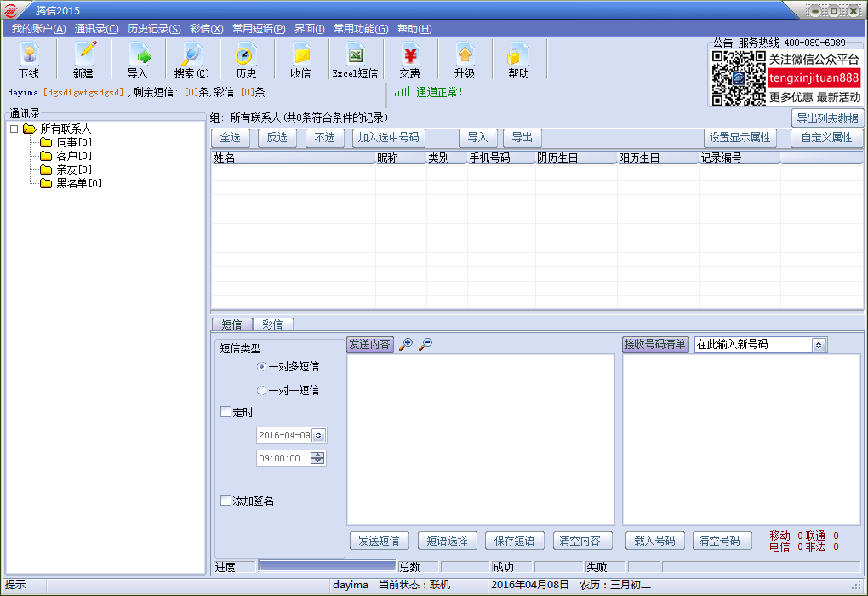This screenshot has height=596, width=868.
Task: Click the 下线 (go offline) icon
Action: tap(28, 59)
